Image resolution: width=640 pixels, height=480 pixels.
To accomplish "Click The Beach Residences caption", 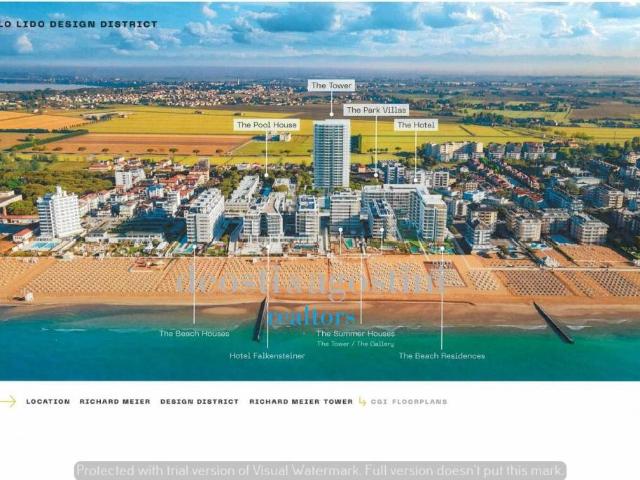I will point(442,356).
